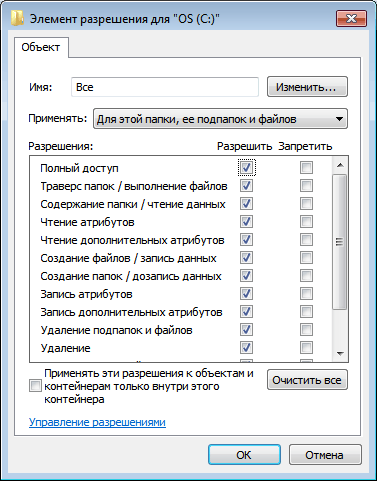Click the permissions list scroll up arrow

(x=340, y=165)
